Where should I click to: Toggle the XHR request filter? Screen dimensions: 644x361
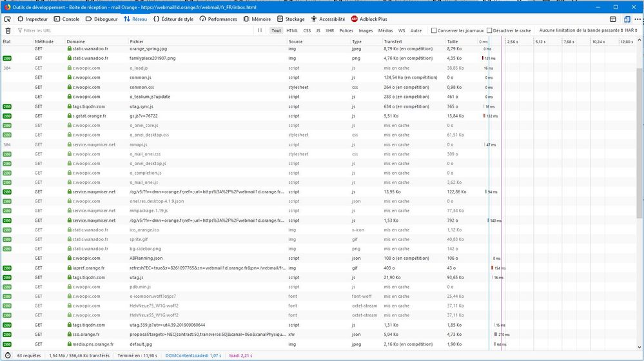329,30
